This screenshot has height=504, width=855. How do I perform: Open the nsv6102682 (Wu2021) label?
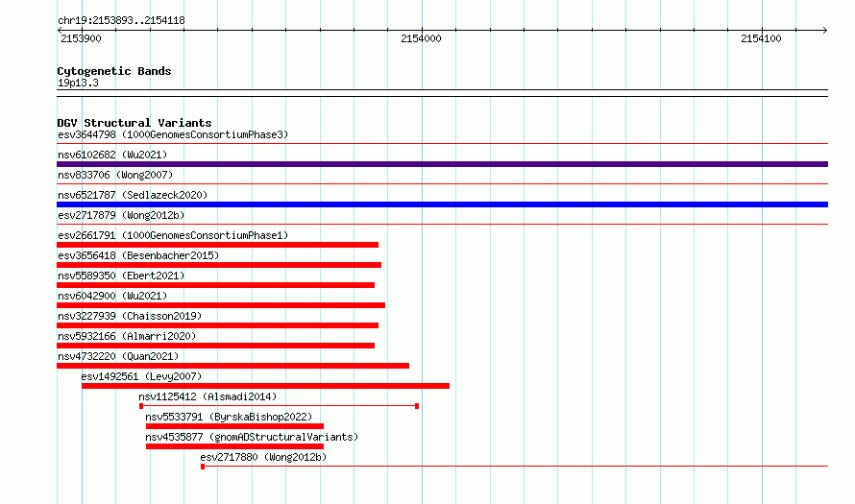pyautogui.click(x=112, y=155)
